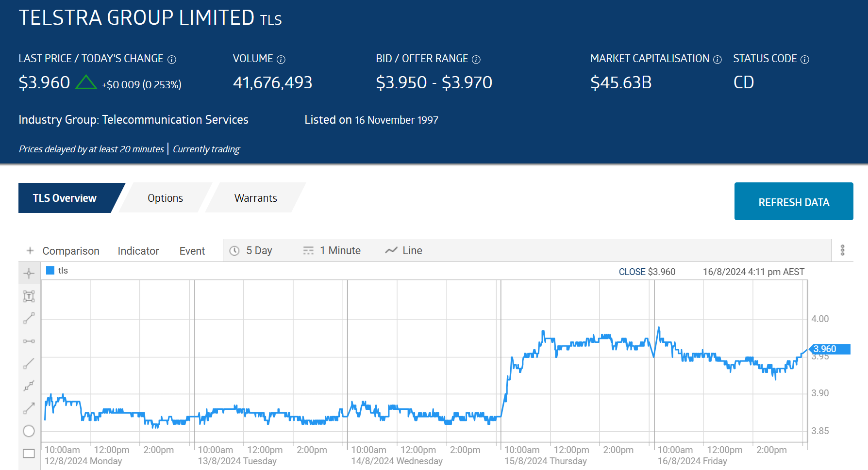Open the chart more-options kebab menu

pyautogui.click(x=843, y=250)
